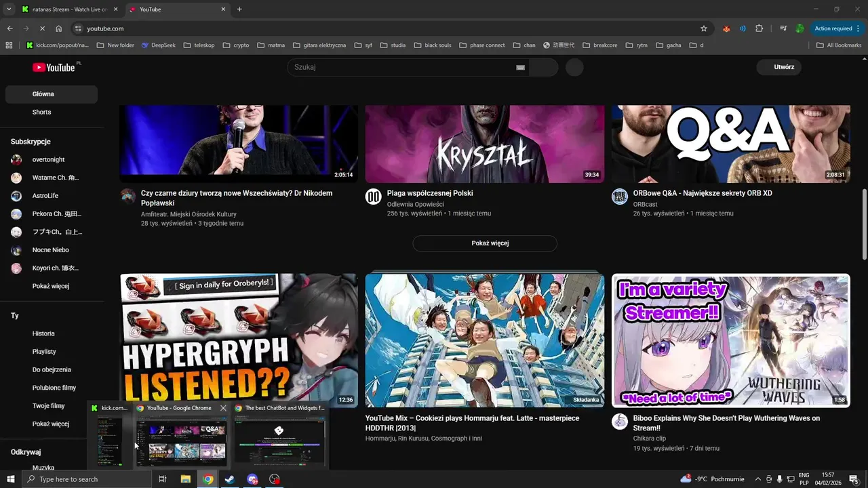Viewport: 868px width, 488px height.
Task: Bookmark this page with the star icon
Action: pos(704,28)
